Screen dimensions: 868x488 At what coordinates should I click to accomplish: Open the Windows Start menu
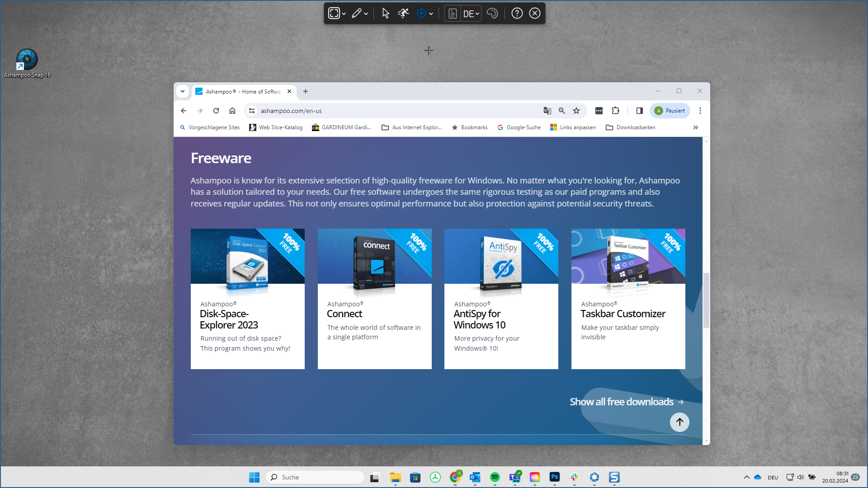tap(255, 477)
